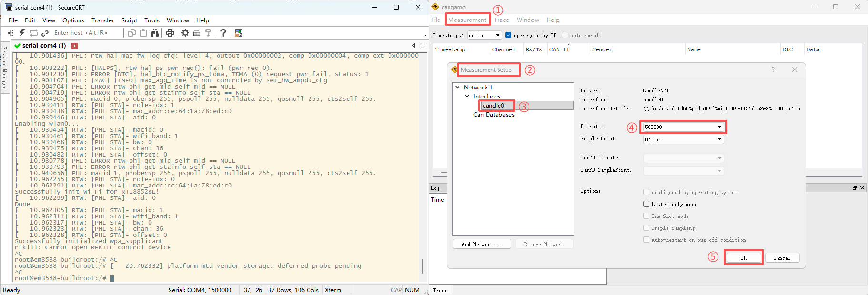868x295 pixels.
Task: Click the Copy icon in SecureCRT toolbar
Action: pos(132,33)
